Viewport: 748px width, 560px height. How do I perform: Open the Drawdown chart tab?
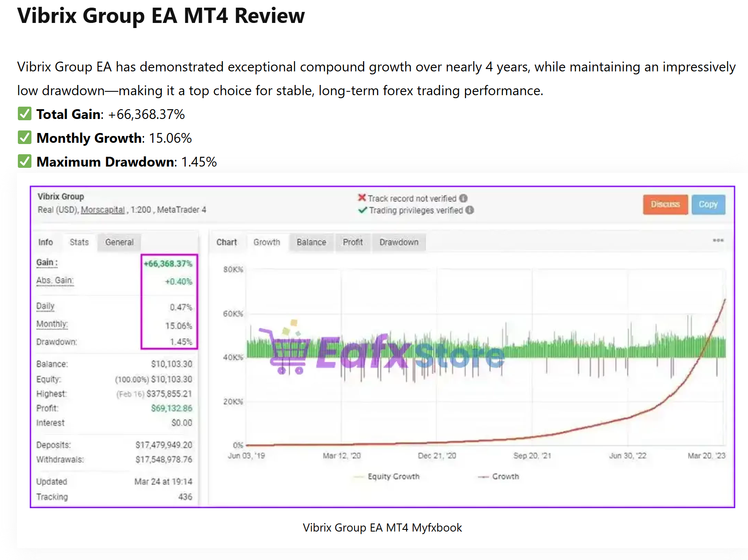coord(399,242)
